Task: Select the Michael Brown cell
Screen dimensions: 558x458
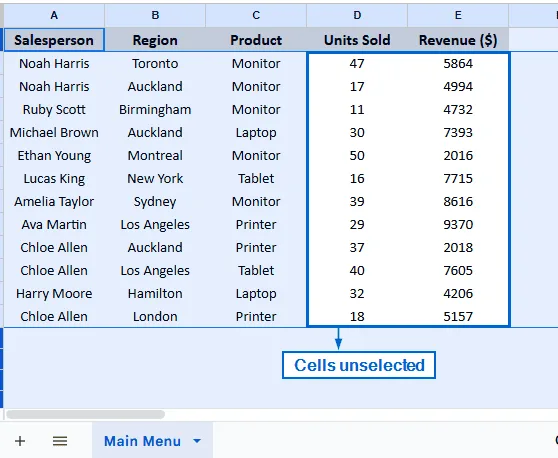Action: (54, 132)
